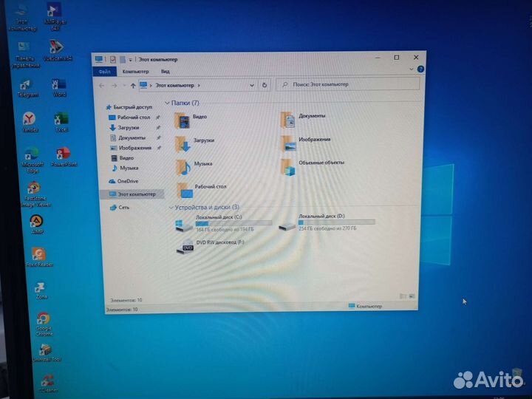This screenshot has width=532, height=399.
Task: Refresh the current Explorer location
Action: [x=265, y=85]
